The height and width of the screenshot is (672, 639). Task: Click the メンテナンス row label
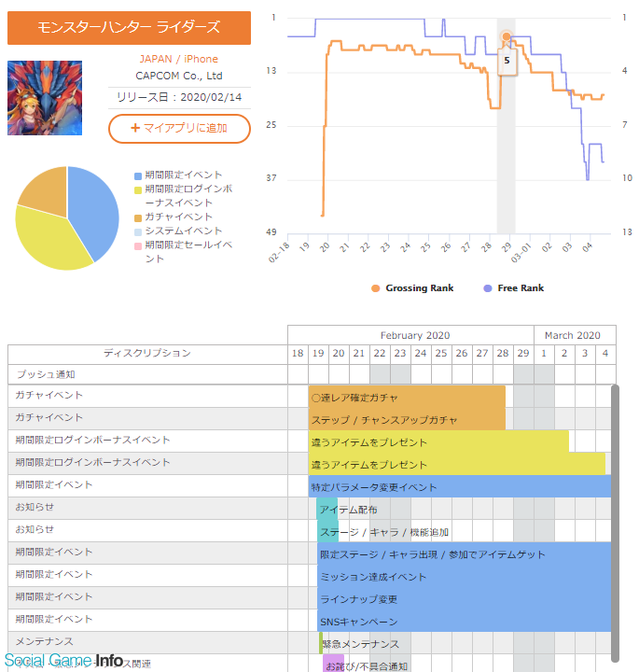(x=44, y=641)
